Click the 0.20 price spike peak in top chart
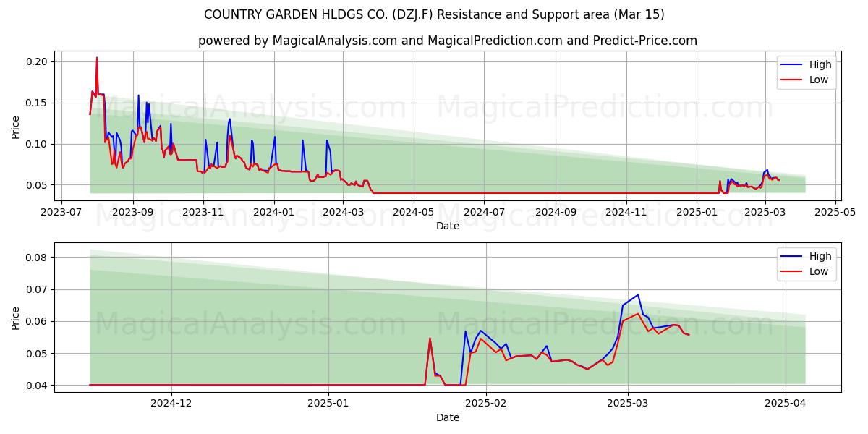 pos(97,58)
